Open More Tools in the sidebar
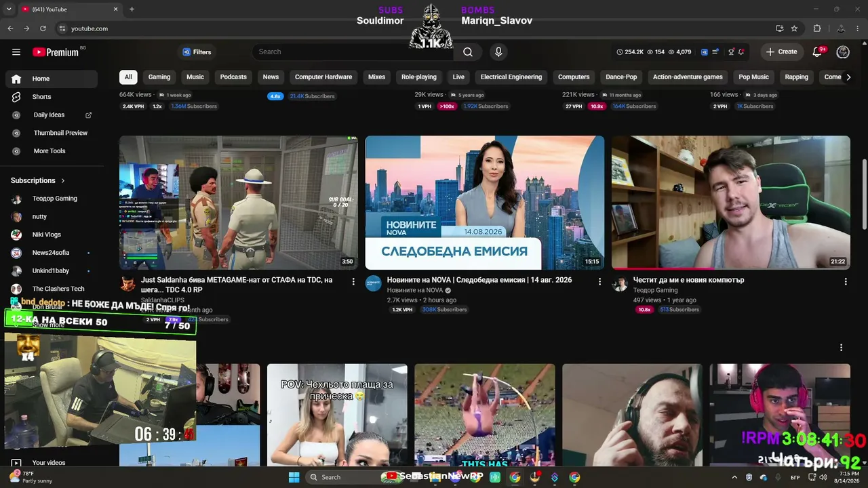 52,151
